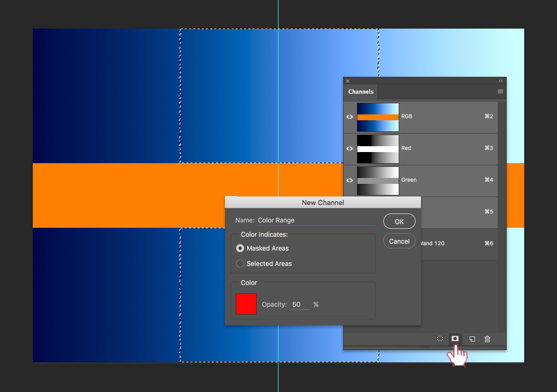Click Save selection as channel icon
Image resolution: width=557 pixels, height=392 pixels.
[455, 338]
